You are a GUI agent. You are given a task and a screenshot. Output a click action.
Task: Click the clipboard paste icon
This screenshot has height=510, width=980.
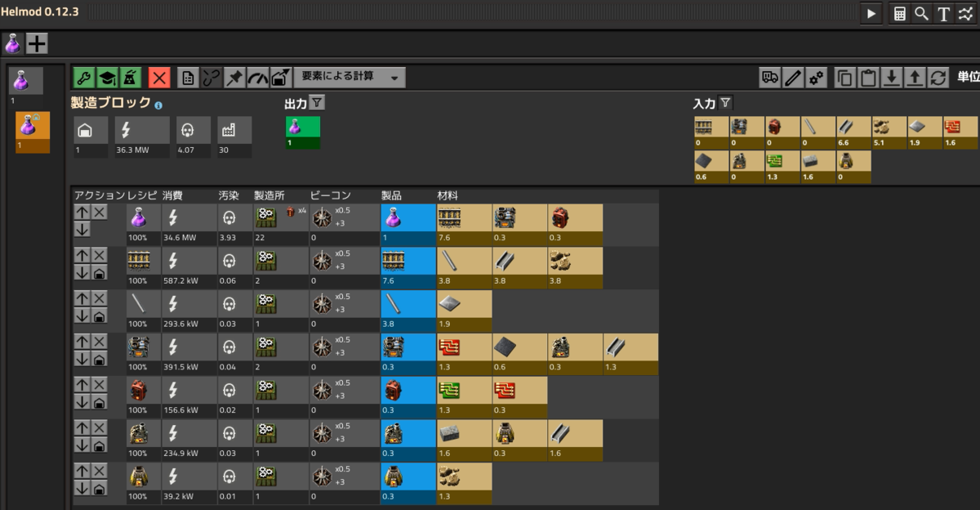868,78
